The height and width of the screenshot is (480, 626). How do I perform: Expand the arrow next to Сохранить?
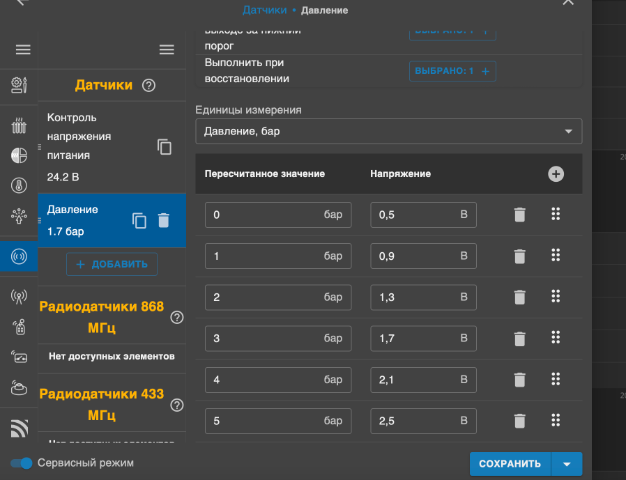[567, 464]
